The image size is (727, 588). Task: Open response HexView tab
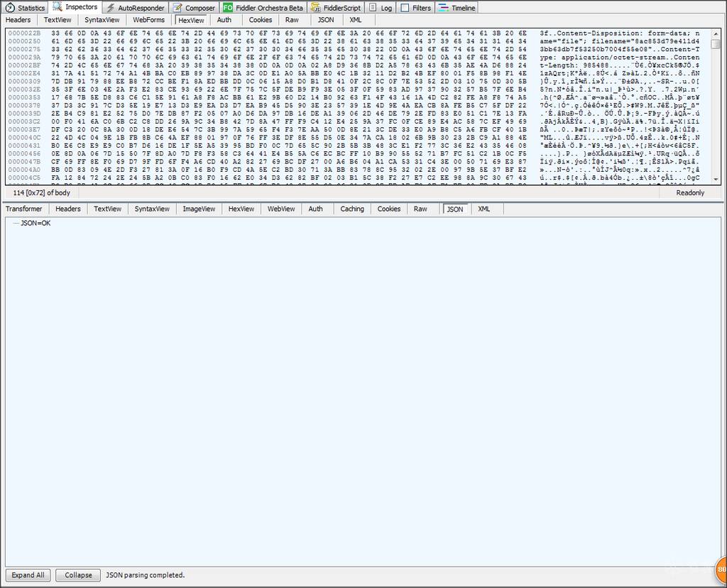pos(241,209)
